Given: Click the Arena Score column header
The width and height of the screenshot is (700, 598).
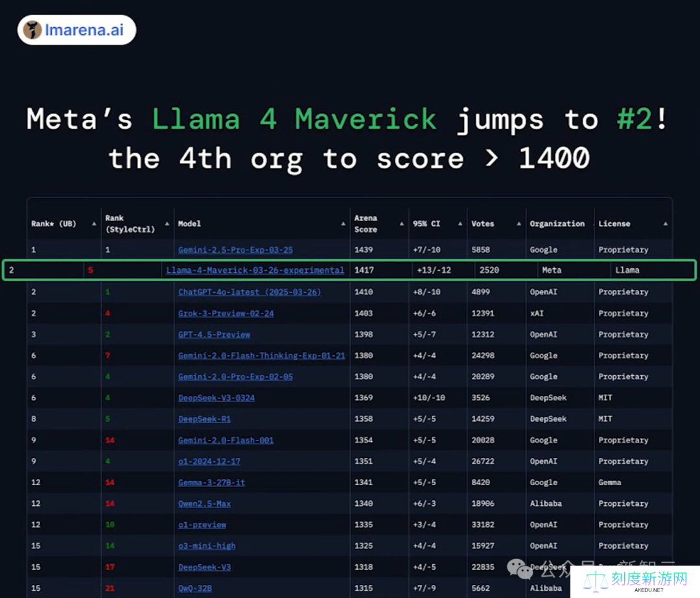Looking at the screenshot, I should [366, 224].
